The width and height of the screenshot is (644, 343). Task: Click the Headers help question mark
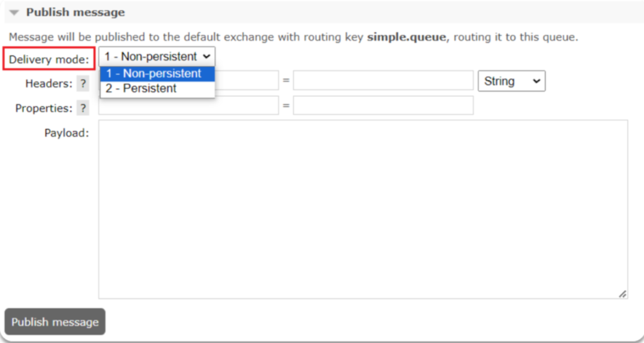[x=83, y=84]
